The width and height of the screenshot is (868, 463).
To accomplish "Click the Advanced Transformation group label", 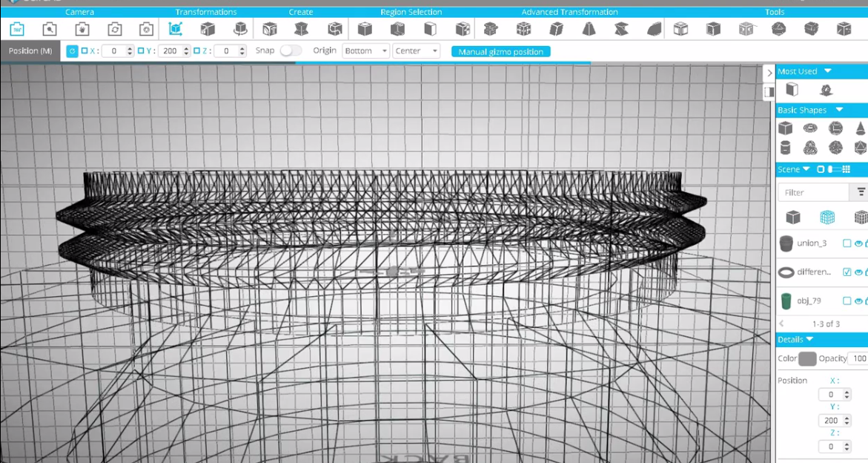I will click(569, 12).
